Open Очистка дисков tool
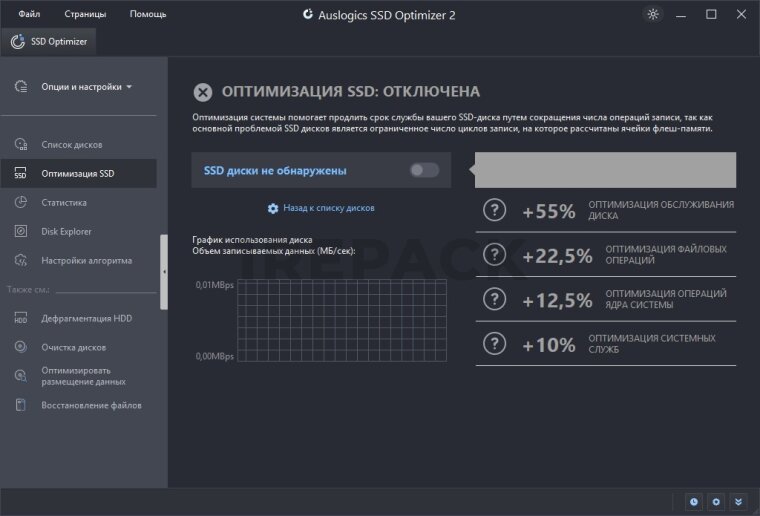 click(73, 348)
